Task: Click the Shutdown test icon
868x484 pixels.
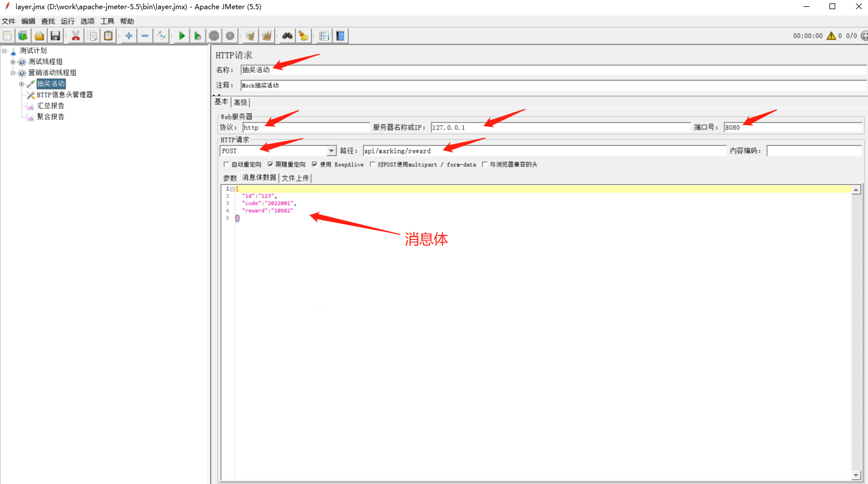Action: coord(230,36)
